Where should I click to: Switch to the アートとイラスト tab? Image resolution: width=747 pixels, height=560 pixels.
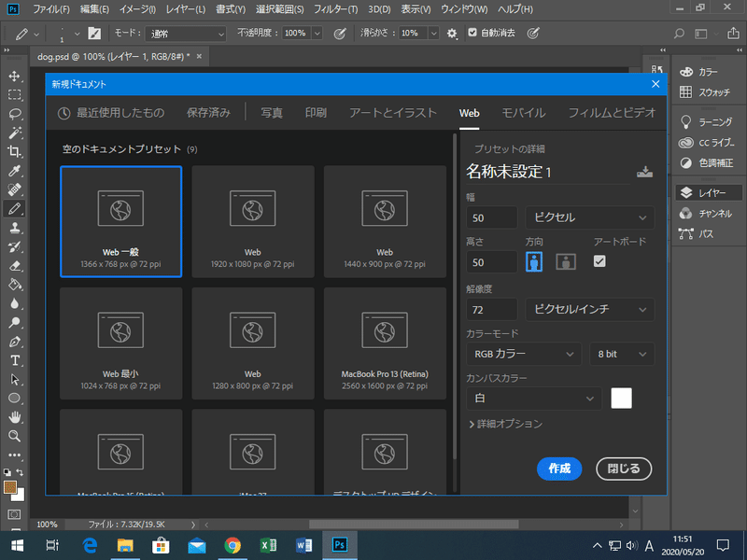(x=393, y=113)
